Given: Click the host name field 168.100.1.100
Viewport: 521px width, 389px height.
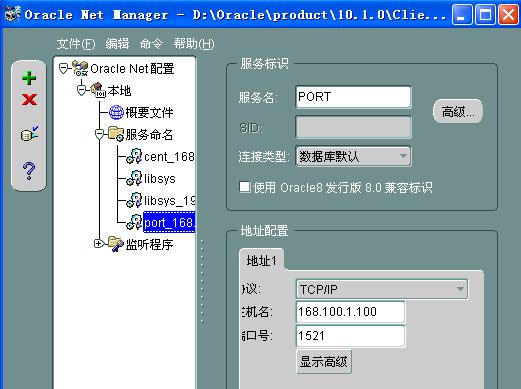Looking at the screenshot, I should (350, 312).
